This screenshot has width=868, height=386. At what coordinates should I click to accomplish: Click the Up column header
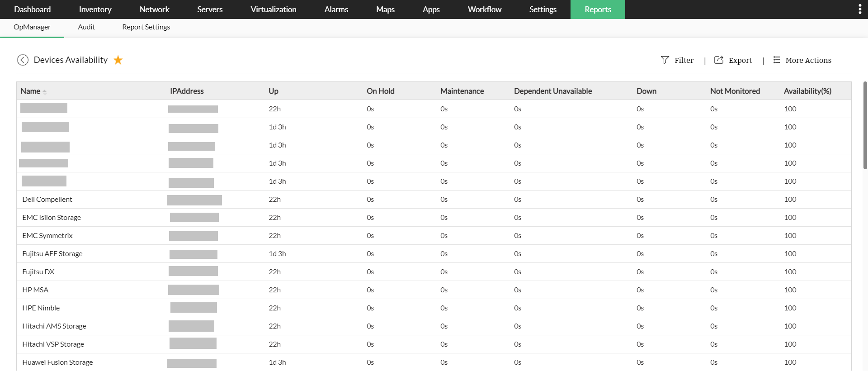coord(274,91)
